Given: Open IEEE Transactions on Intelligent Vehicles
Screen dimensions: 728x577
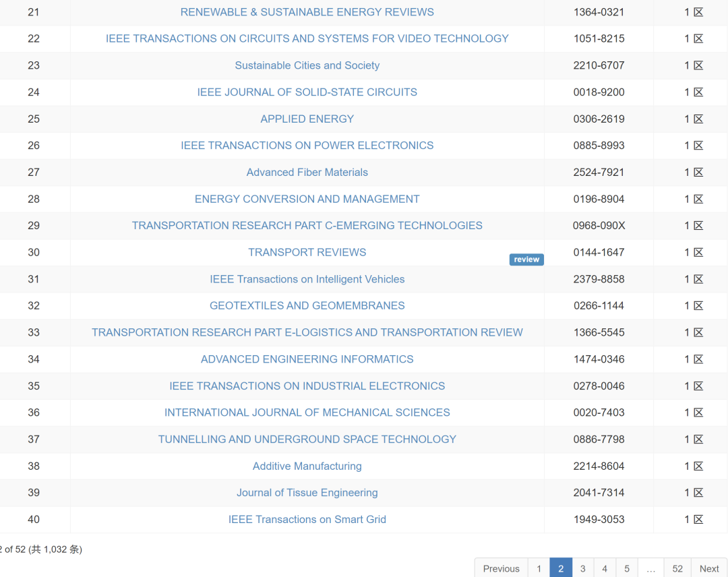Looking at the screenshot, I should click(x=307, y=279).
